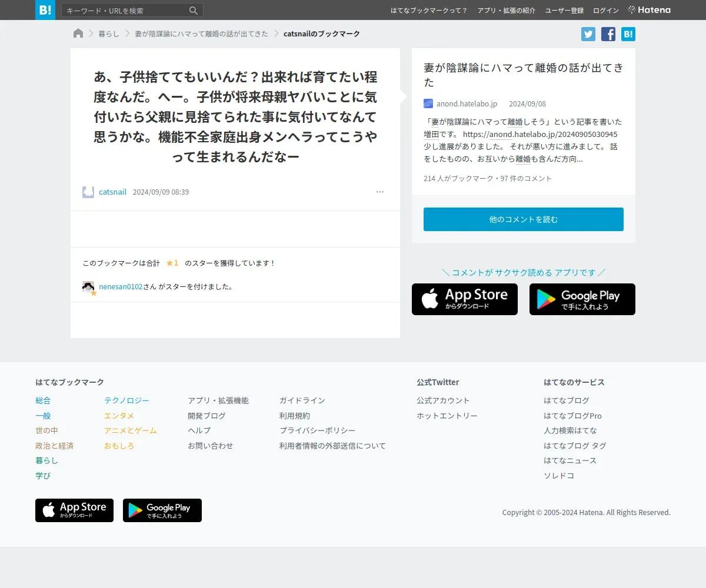The image size is (706, 588).
Task: Open 公式アカウント Twitter link
Action: [443, 400]
